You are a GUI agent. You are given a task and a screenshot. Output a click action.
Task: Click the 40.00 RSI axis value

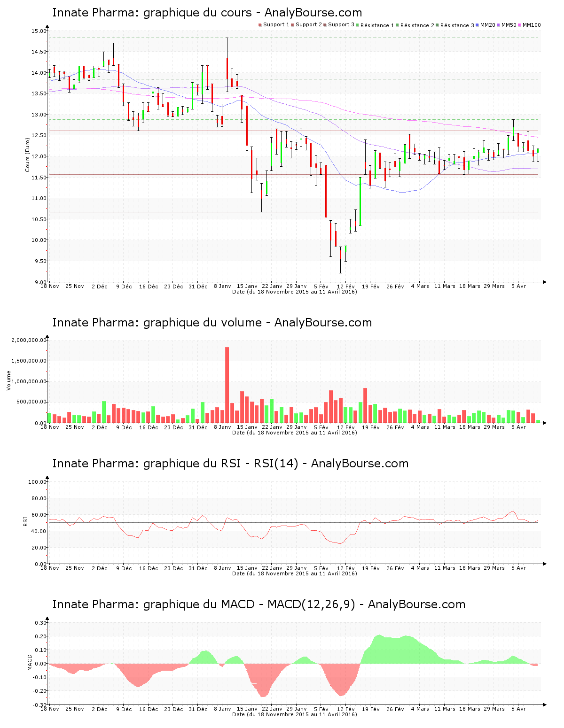point(39,531)
